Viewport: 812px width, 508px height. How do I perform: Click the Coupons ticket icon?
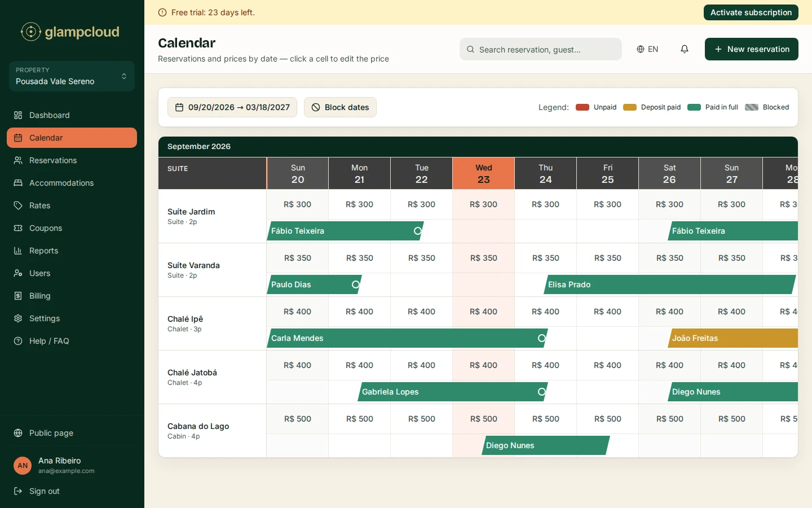coord(18,228)
